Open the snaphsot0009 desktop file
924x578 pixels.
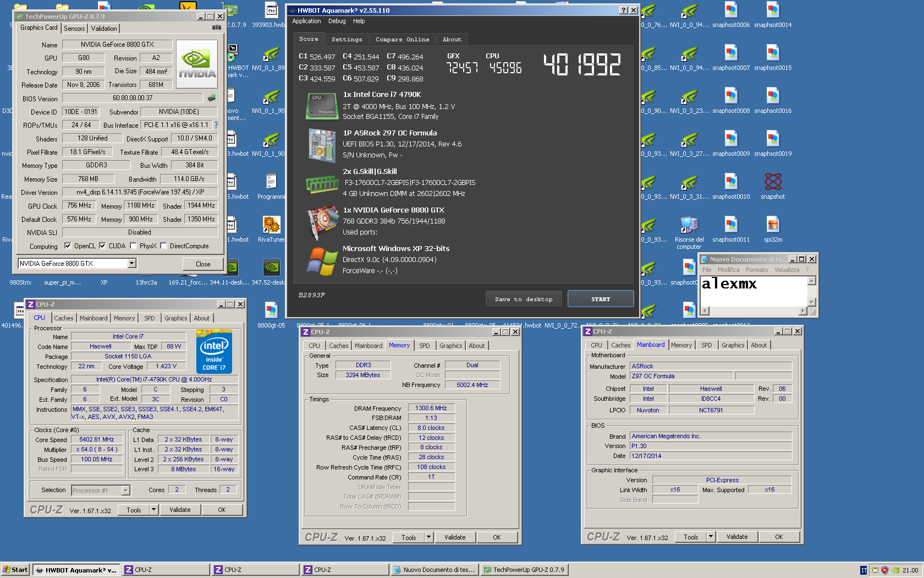tap(731, 144)
